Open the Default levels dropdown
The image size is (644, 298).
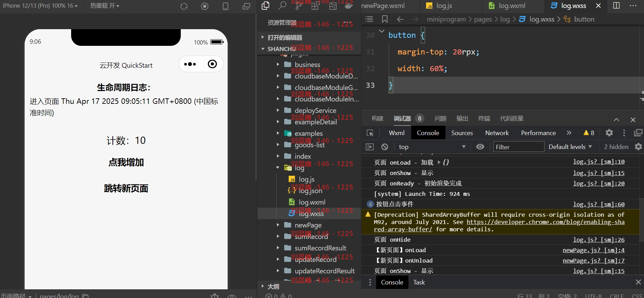[x=570, y=147]
